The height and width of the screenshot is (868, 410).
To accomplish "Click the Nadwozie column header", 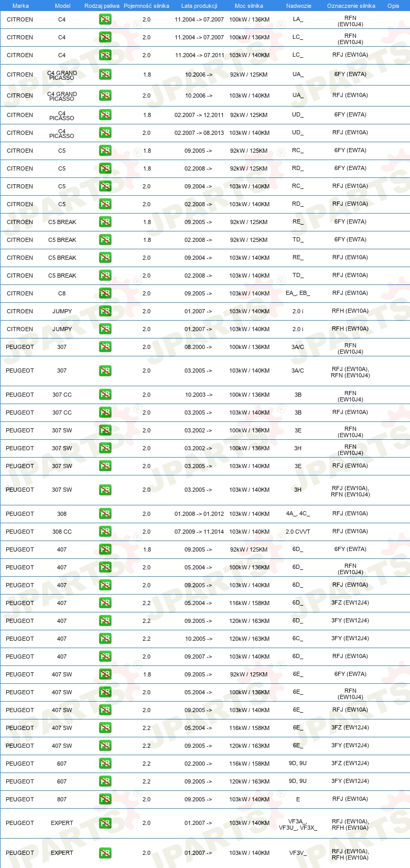I will [299, 6].
